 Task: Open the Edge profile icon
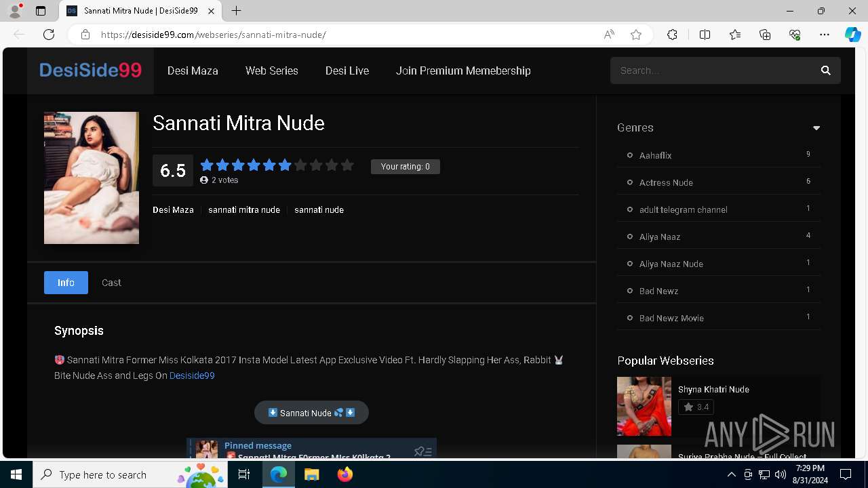(15, 11)
